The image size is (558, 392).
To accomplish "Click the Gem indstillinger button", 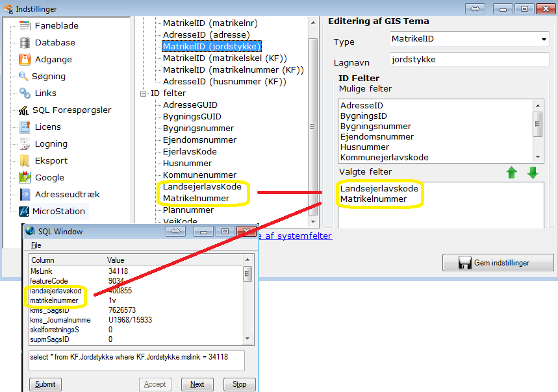I will [498, 263].
